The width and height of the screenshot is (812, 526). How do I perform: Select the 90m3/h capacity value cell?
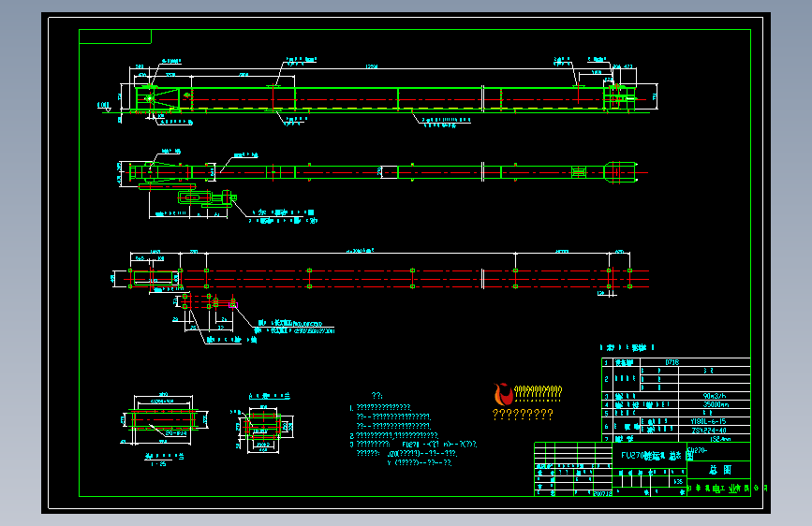point(714,396)
